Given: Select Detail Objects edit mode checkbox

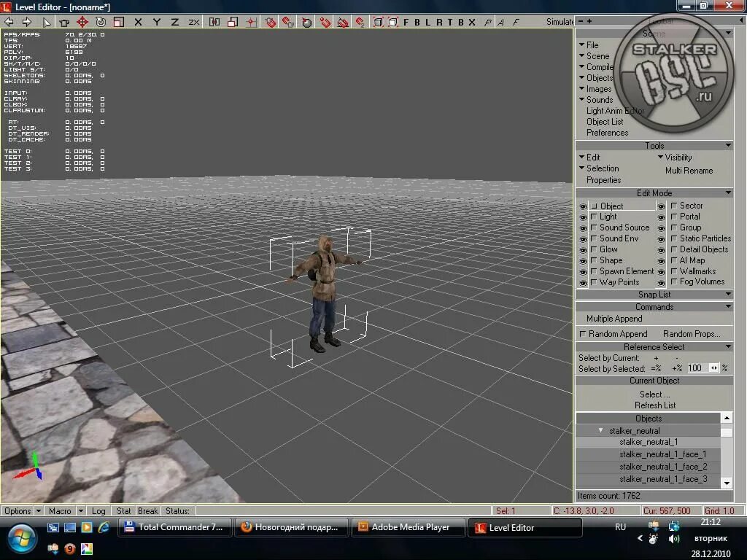Looking at the screenshot, I should click(673, 249).
